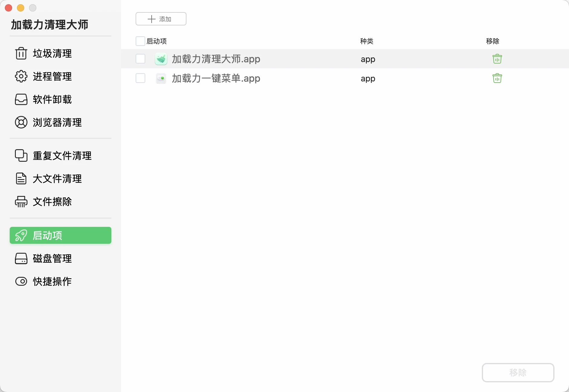The height and width of the screenshot is (392, 569).
Task: Select the 进程管理 gear icon
Action: coord(21,77)
